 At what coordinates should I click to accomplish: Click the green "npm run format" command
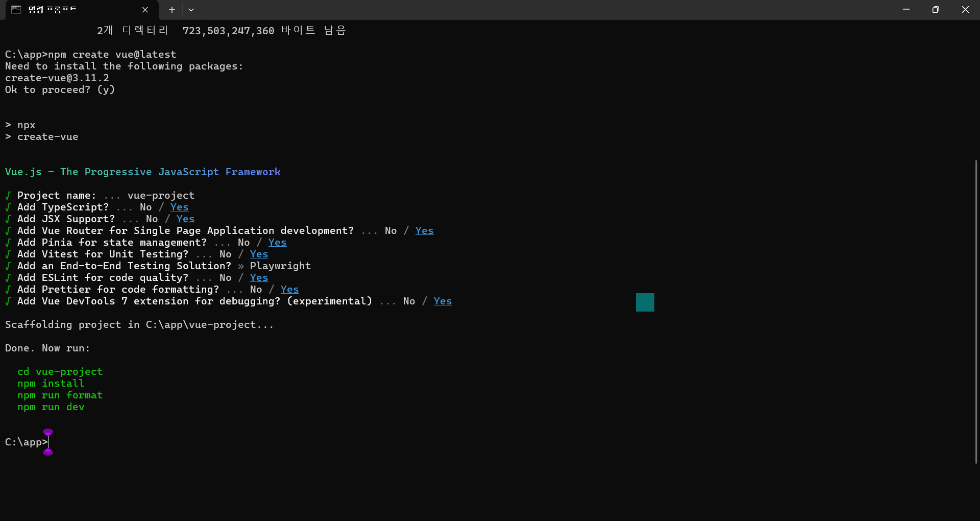pyautogui.click(x=60, y=395)
